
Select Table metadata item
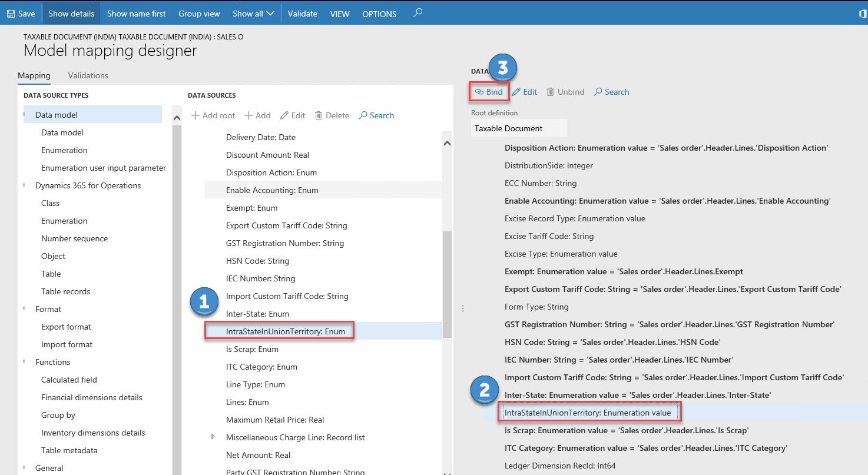pos(69,450)
